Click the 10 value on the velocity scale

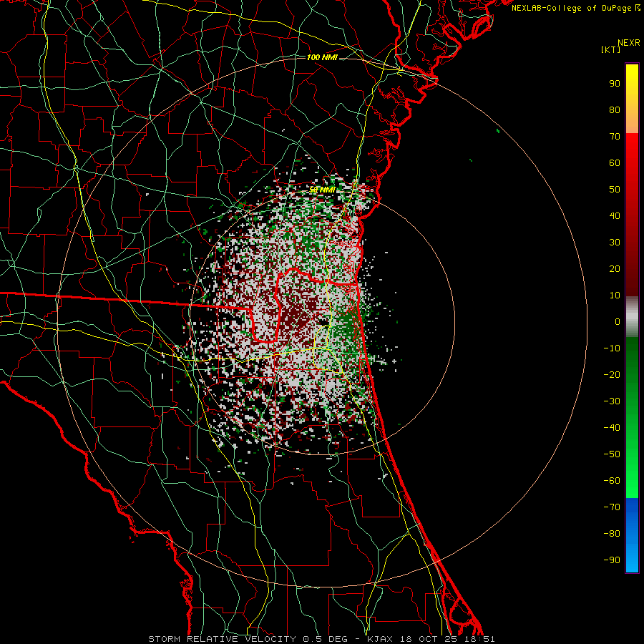(615, 296)
